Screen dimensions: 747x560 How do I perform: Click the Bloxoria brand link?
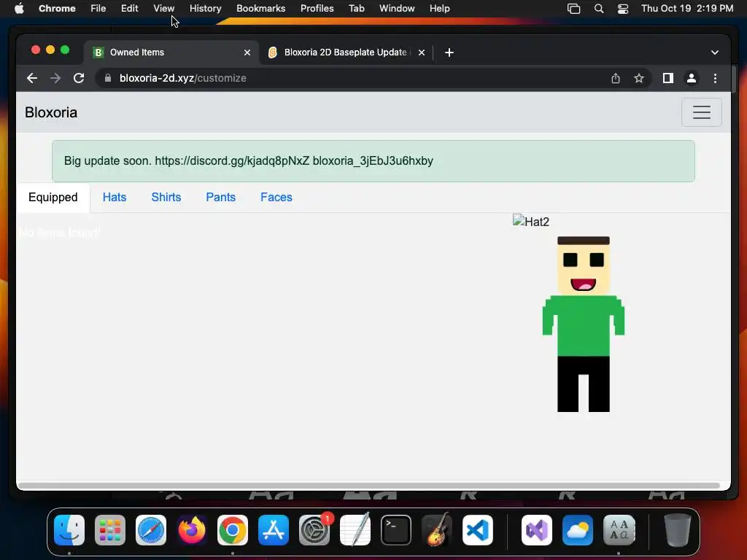click(x=51, y=112)
